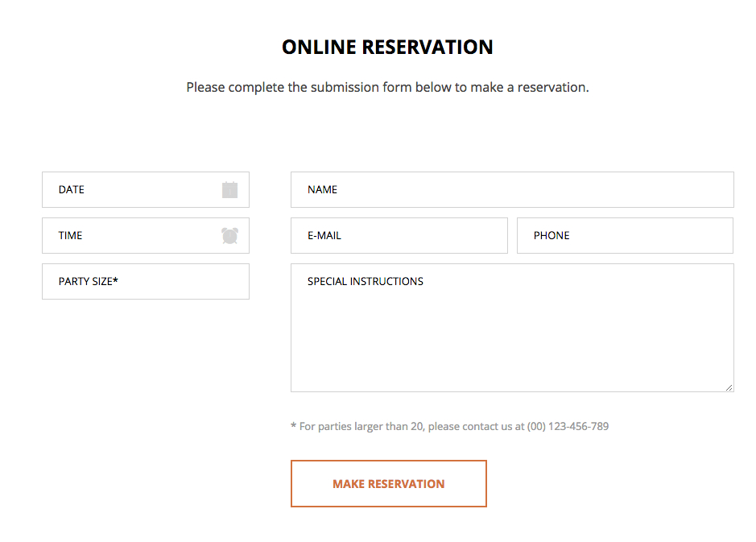Focus the E-MAIL field

pyautogui.click(x=399, y=235)
